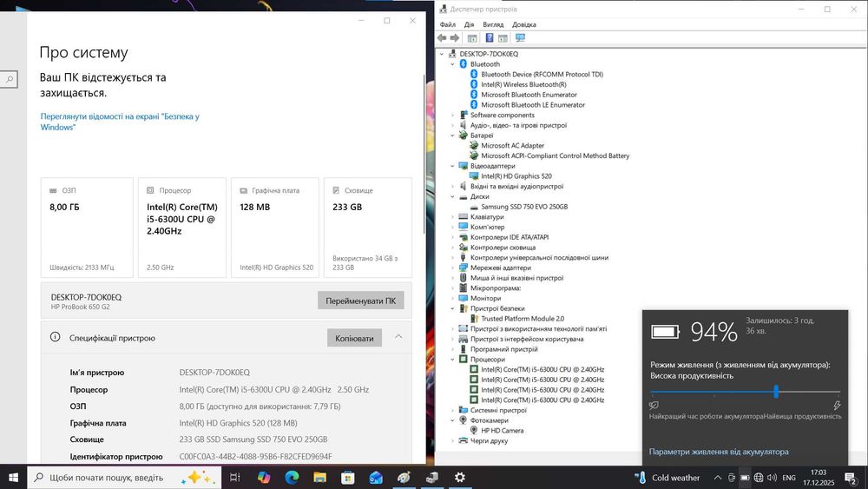
Task: Open Microsoft Edge from the taskbar
Action: click(292, 478)
